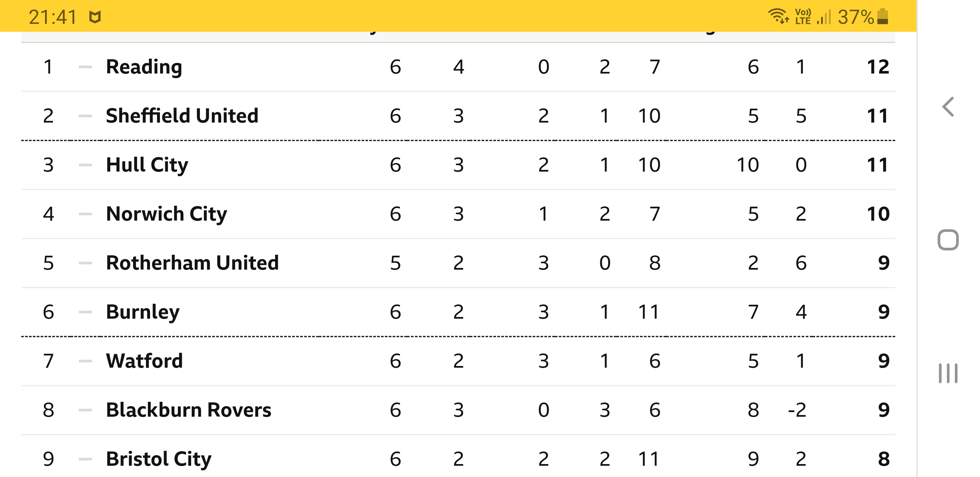Open the recent apps overview

click(x=948, y=373)
